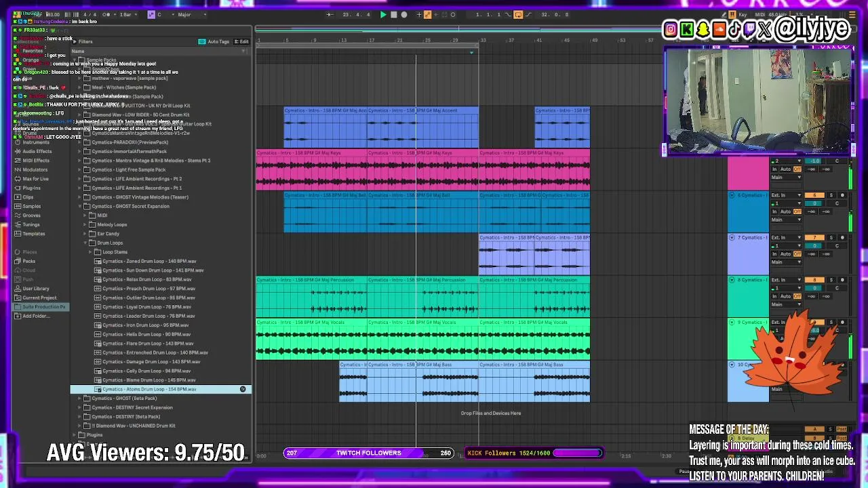Click the track 6 activator button
This screenshot has height=488, width=868.
click(814, 195)
